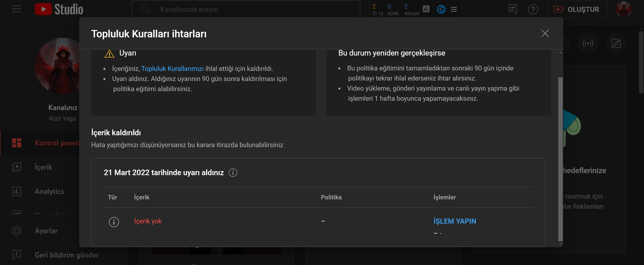Open the help question mark icon
This screenshot has height=265, width=644.
(x=533, y=9)
